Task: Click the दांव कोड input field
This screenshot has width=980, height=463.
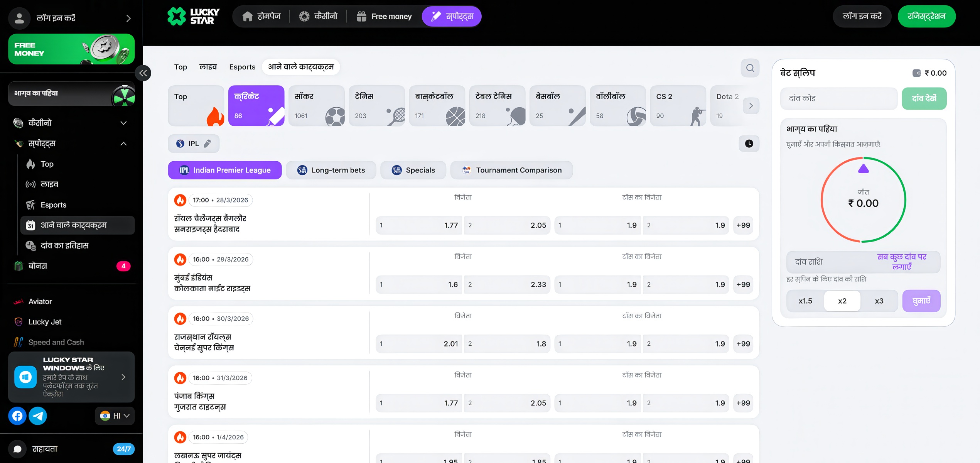Action: (x=838, y=98)
